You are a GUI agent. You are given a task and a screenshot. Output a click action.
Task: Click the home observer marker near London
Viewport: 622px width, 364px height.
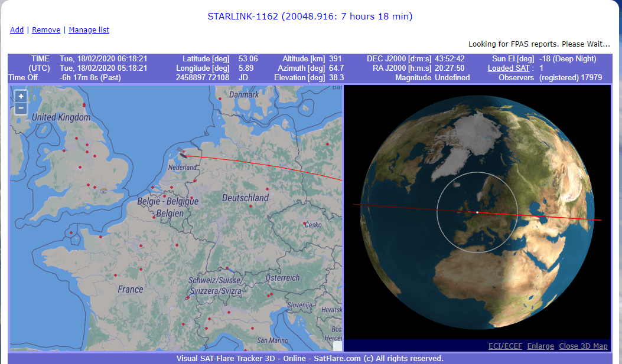point(103,191)
